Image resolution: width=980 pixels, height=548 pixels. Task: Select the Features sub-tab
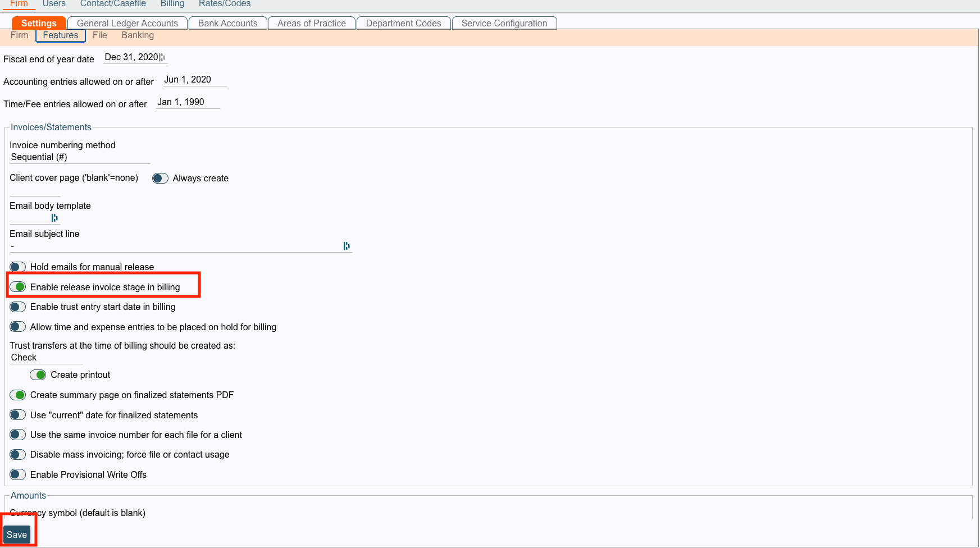[x=61, y=35]
